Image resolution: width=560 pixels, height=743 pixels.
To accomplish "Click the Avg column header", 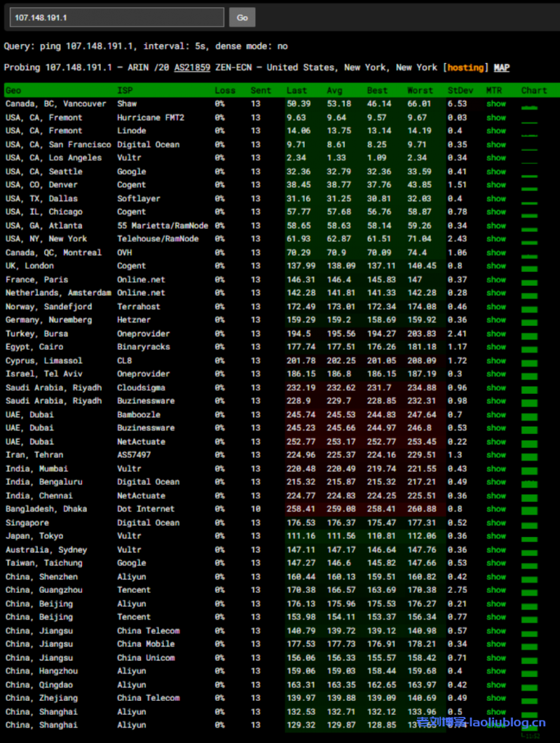I will coord(334,91).
